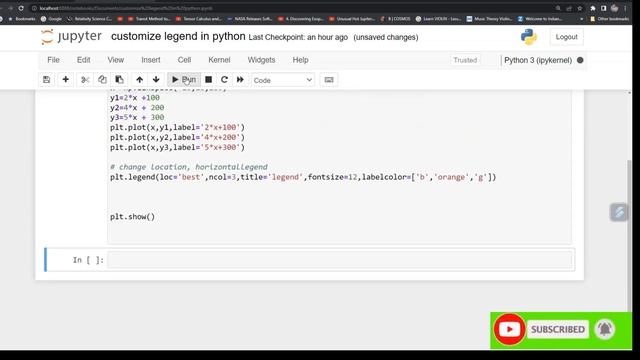640x360 pixels.
Task: Click the YouTube subscribe play button
Action: 509,329
